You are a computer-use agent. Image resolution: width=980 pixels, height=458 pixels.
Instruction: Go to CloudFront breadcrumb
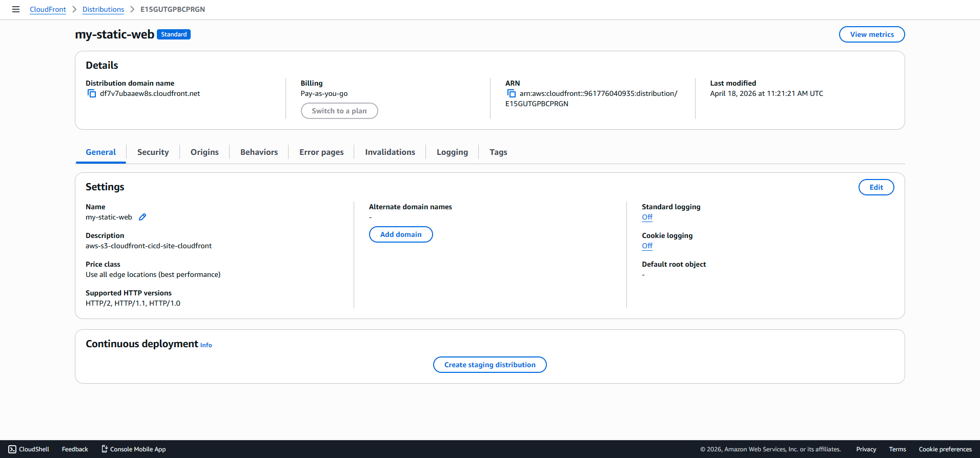tap(48, 9)
